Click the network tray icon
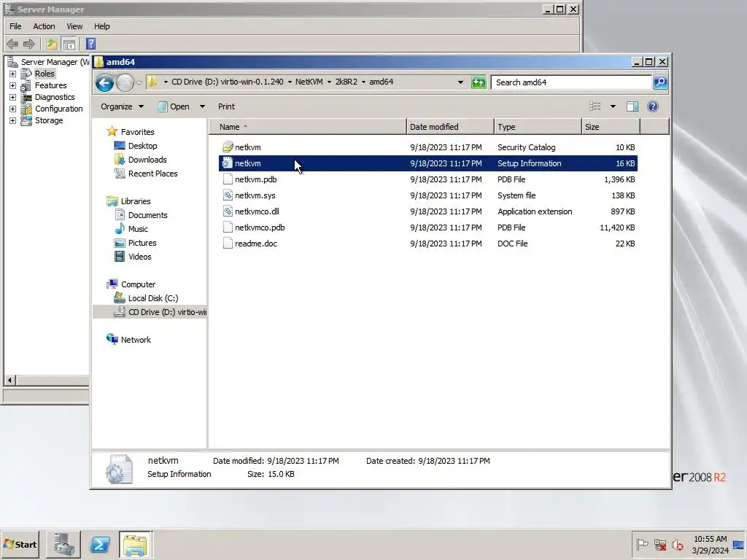Viewport: 747px width, 560px height. coord(659,544)
